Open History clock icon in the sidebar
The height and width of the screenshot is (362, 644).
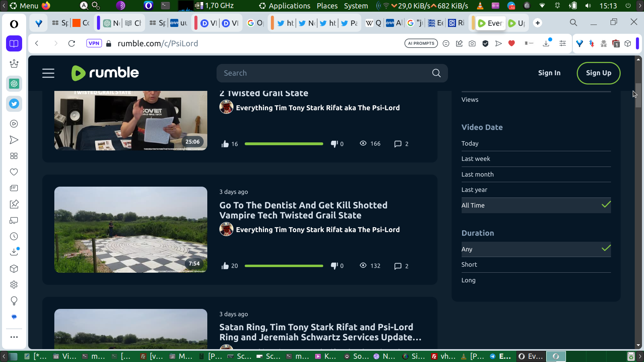click(14, 237)
